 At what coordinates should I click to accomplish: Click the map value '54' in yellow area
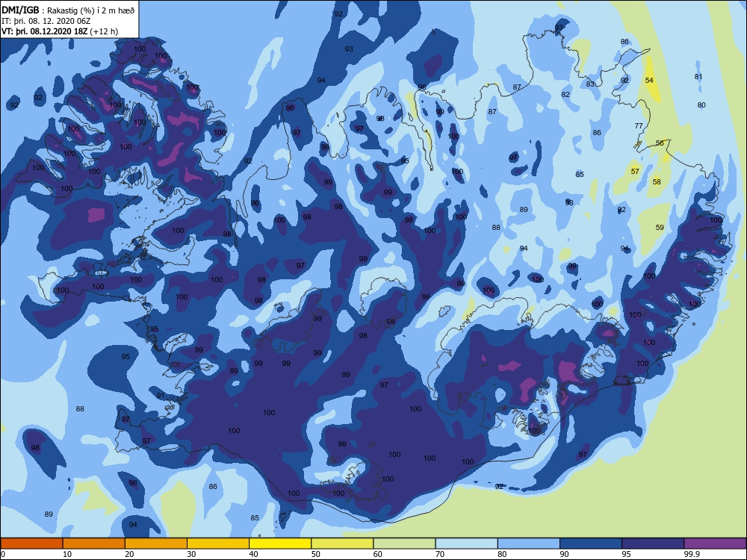coord(649,80)
